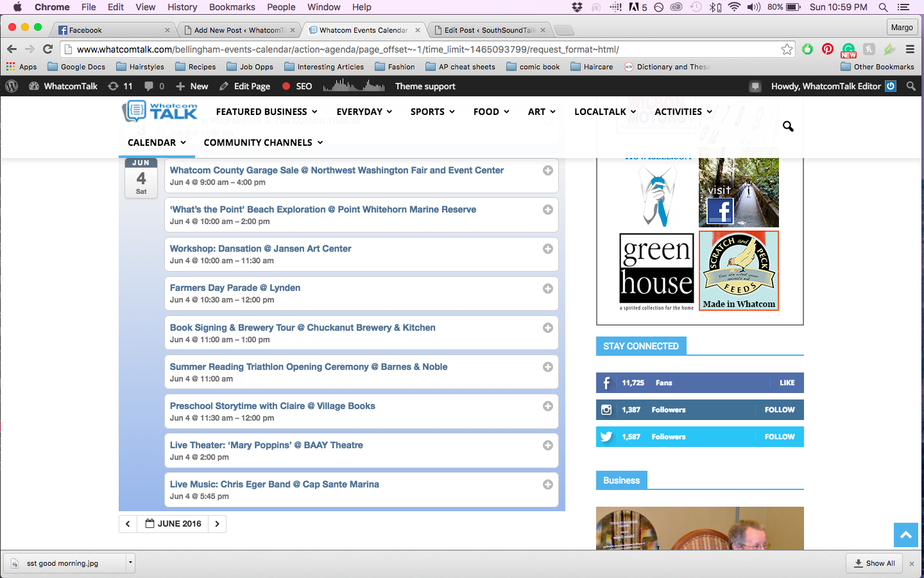Screen dimensions: 924x578
Task: Open the Apps shortcut in bookmarks bar
Action: (22, 67)
